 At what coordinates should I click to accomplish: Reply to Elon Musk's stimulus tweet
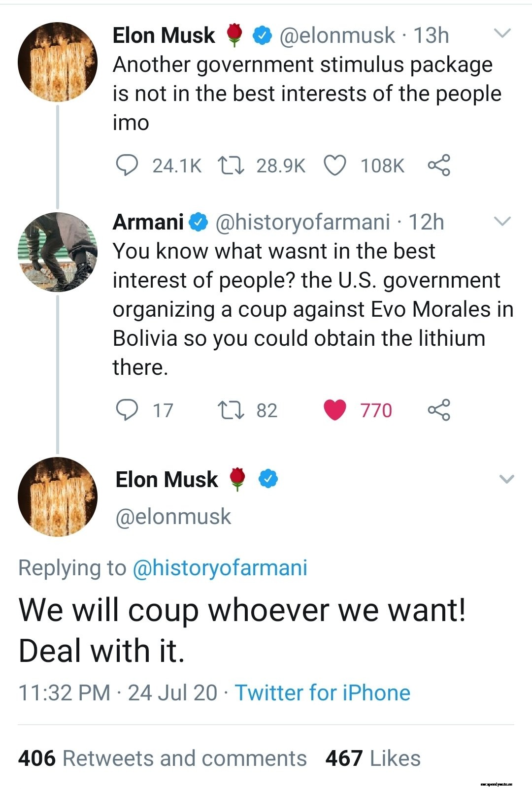[x=127, y=165]
